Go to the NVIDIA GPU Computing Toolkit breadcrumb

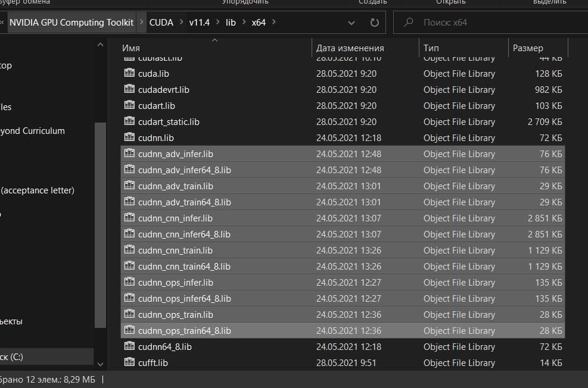71,23
